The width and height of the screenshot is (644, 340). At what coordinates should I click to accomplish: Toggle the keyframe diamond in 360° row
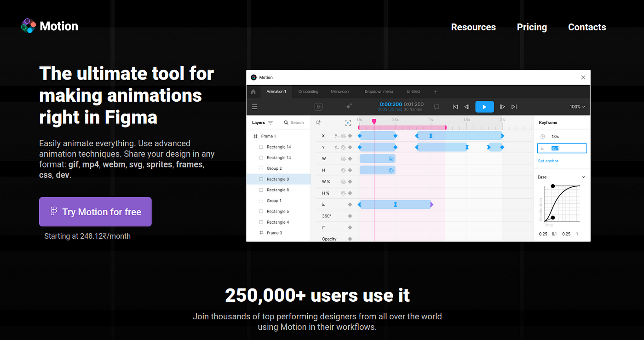350,216
